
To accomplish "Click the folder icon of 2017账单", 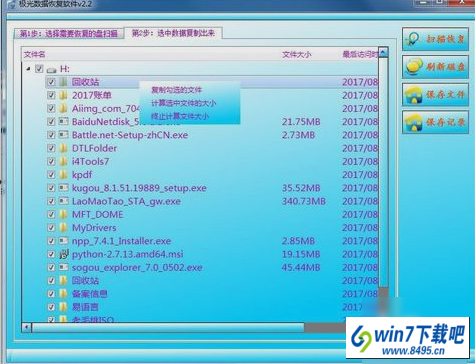I will tap(63, 95).
